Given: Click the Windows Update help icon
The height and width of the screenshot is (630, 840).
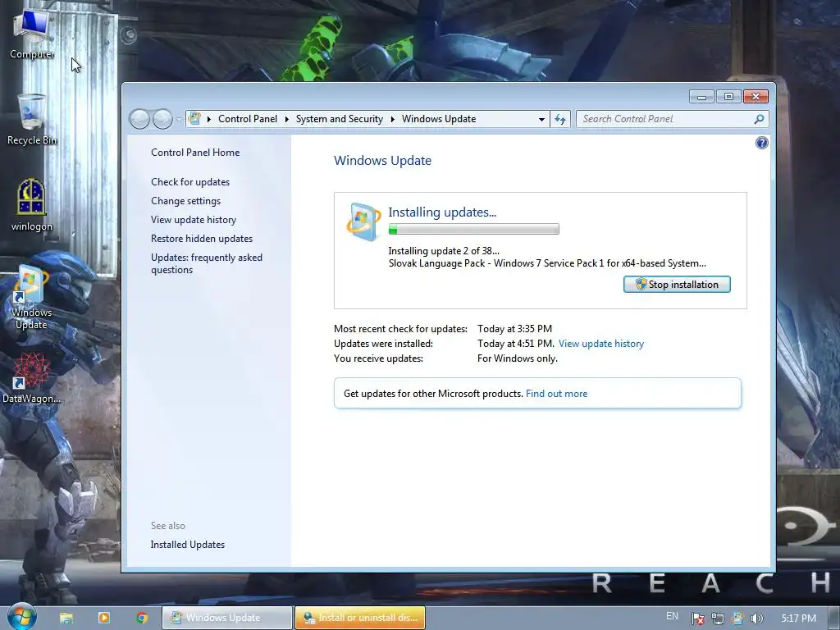Looking at the screenshot, I should tap(761, 143).
